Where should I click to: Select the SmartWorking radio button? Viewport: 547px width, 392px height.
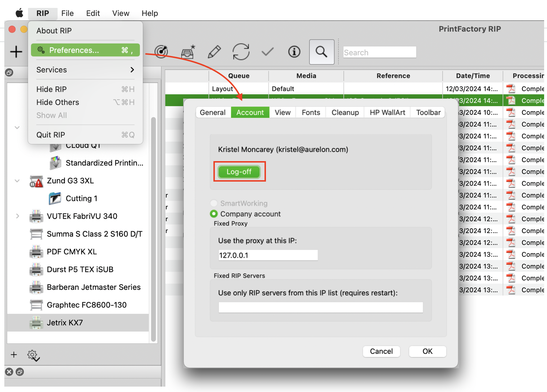214,203
